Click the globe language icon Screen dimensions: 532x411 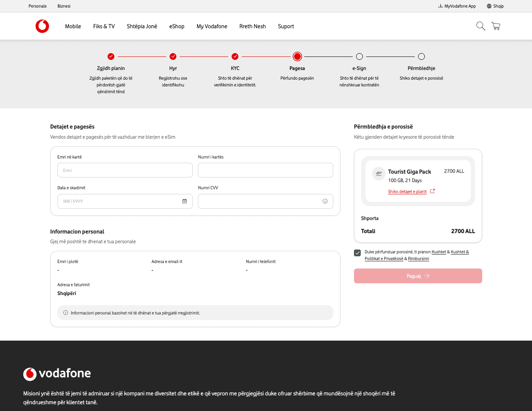(x=489, y=6)
